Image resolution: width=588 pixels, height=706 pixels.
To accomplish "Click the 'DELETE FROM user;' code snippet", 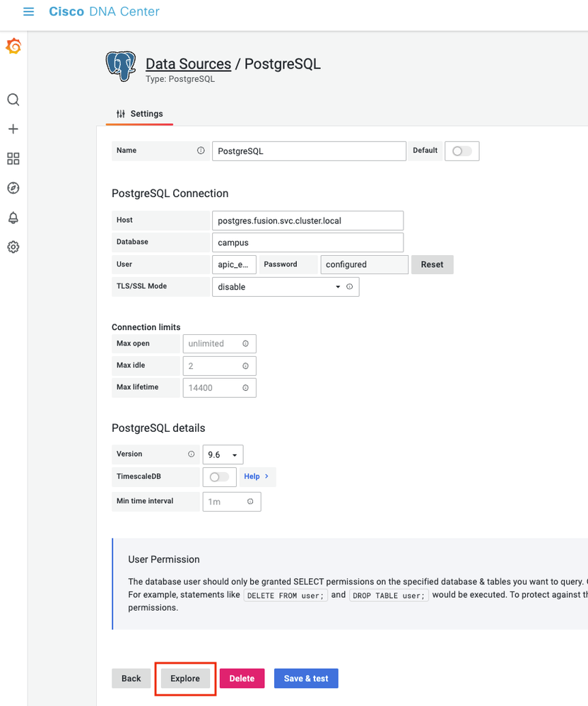I will (286, 596).
